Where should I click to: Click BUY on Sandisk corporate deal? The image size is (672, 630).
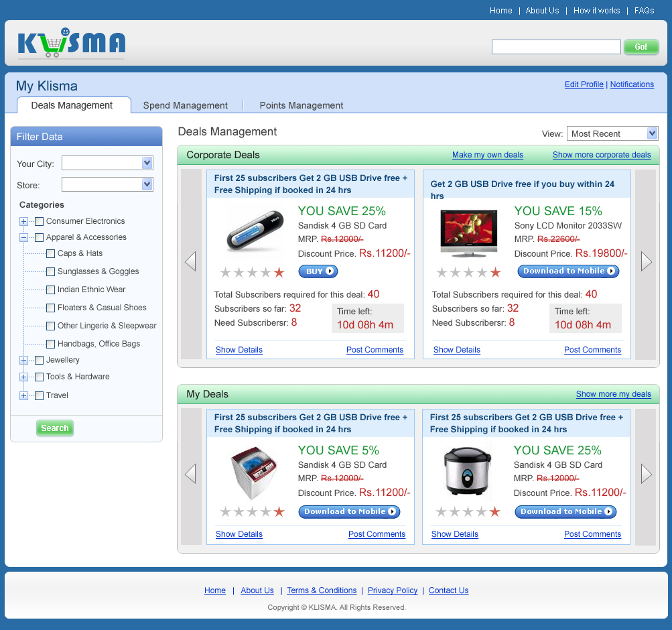pyautogui.click(x=318, y=271)
